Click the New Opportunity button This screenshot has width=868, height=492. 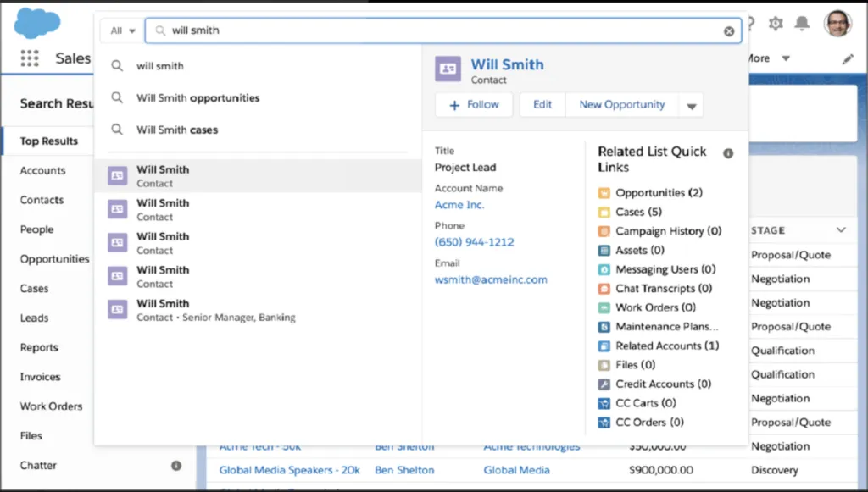pos(621,105)
